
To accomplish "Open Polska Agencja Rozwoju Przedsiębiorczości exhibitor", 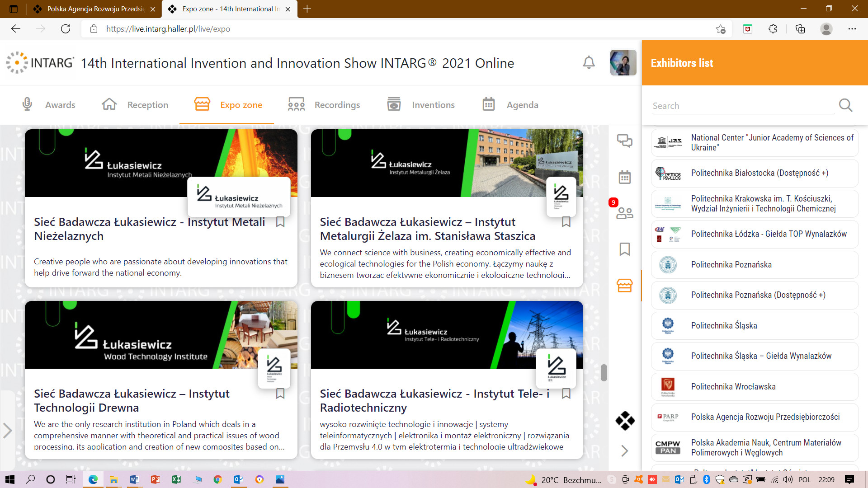I will [755, 417].
